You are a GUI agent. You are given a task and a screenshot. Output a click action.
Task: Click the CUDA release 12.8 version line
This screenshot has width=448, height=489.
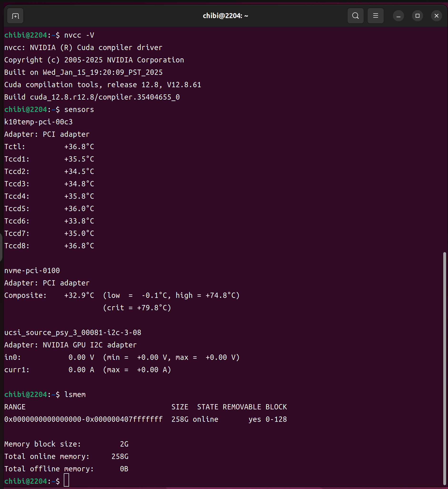(103, 85)
